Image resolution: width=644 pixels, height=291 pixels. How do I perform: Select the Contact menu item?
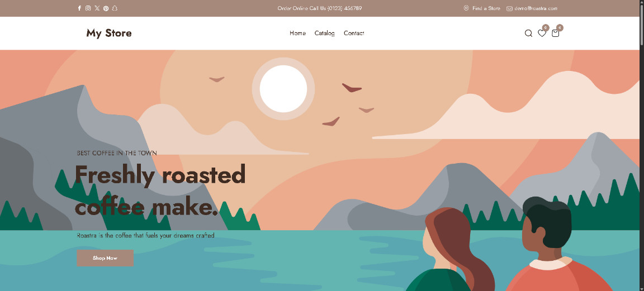coord(354,34)
